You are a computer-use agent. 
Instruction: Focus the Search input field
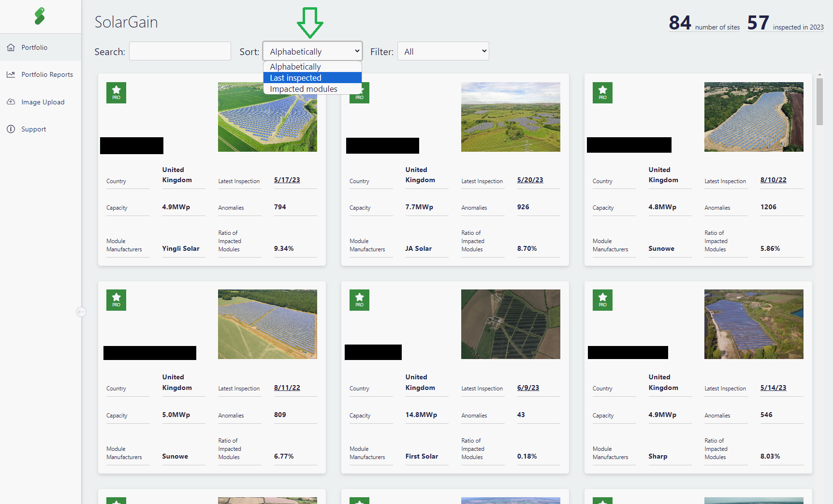tap(180, 51)
